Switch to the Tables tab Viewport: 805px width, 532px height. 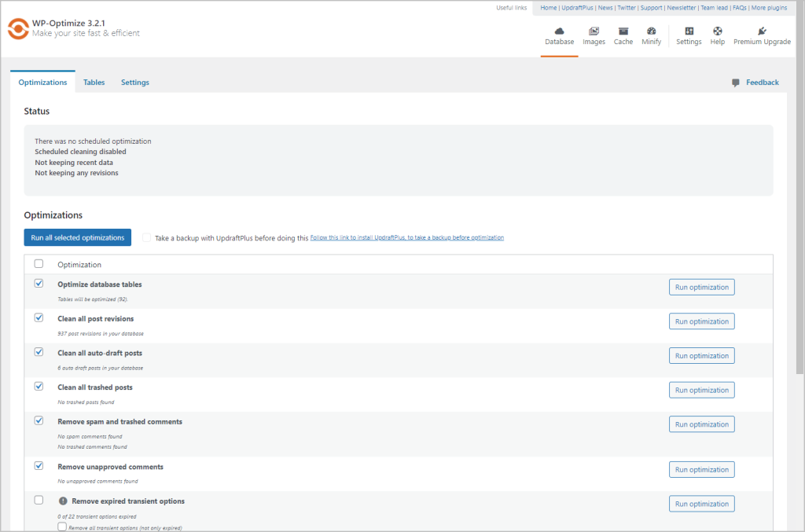point(94,82)
